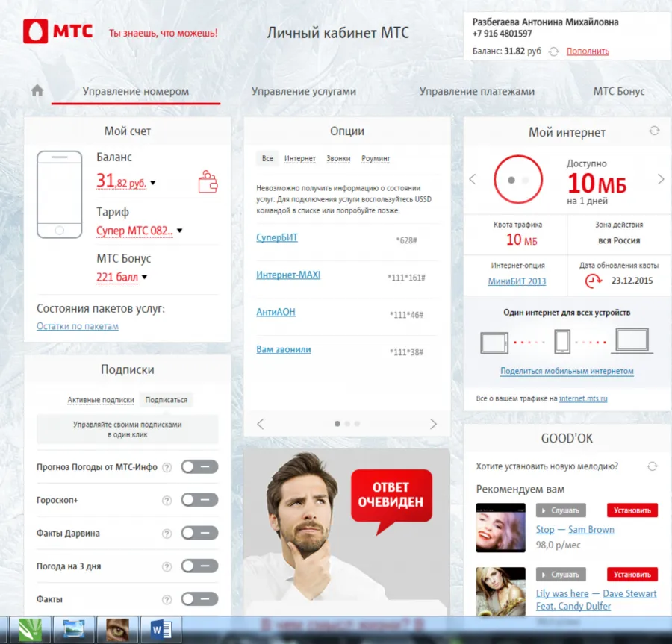672x644 pixels.
Task: Open the Управление платежами tab
Action: pyautogui.click(x=477, y=91)
